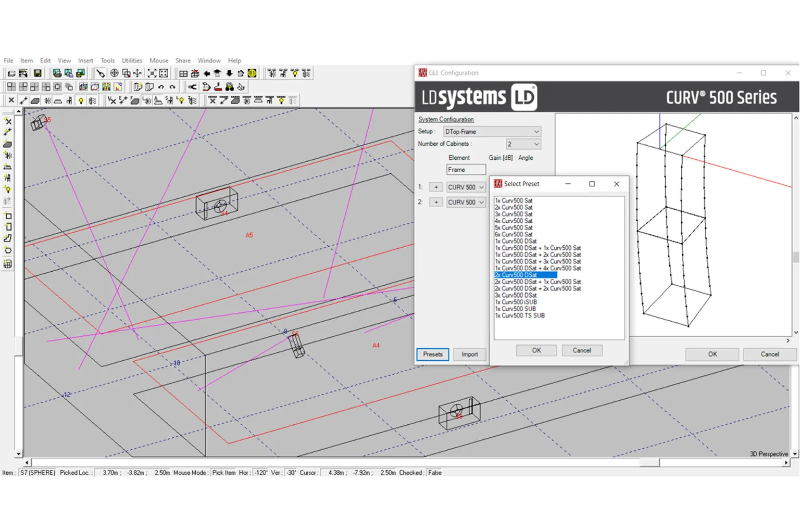Image resolution: width=800 pixels, height=532 pixels.
Task: Expand cabinet 2 with its plus button
Action: click(436, 202)
